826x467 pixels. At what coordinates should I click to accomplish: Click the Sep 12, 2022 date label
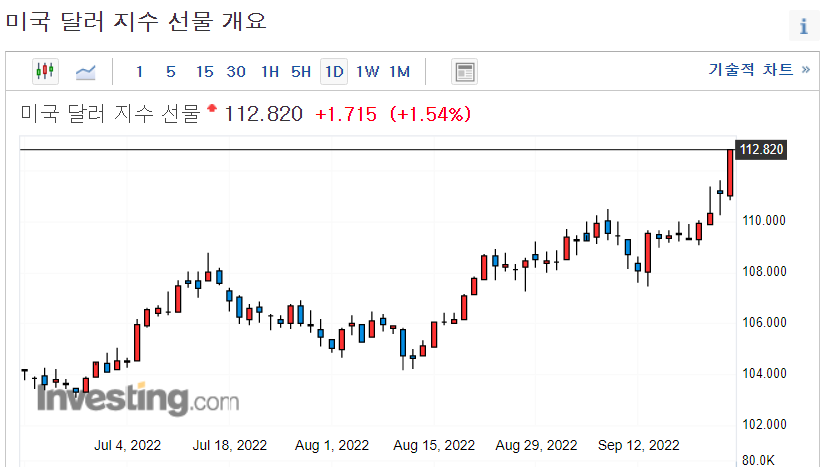[x=638, y=445]
